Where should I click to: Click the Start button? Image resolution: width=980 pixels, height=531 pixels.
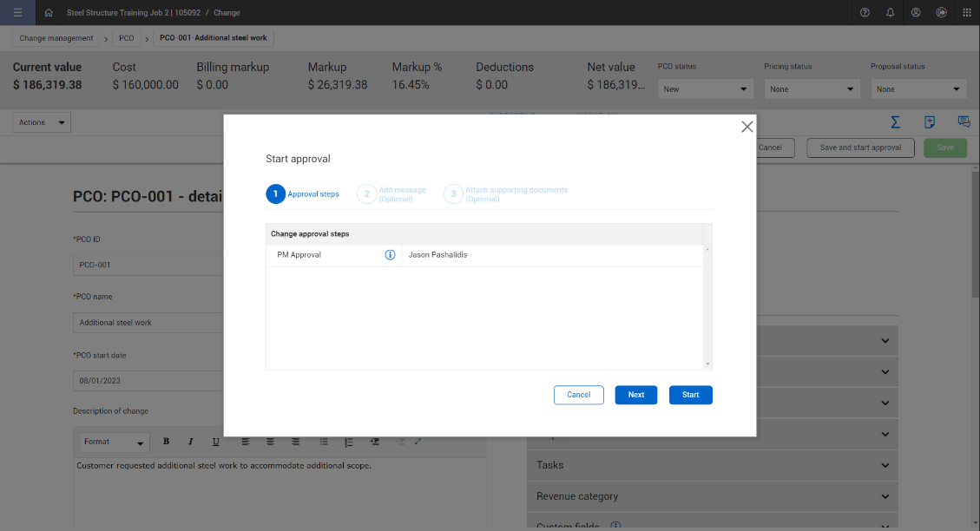point(690,395)
